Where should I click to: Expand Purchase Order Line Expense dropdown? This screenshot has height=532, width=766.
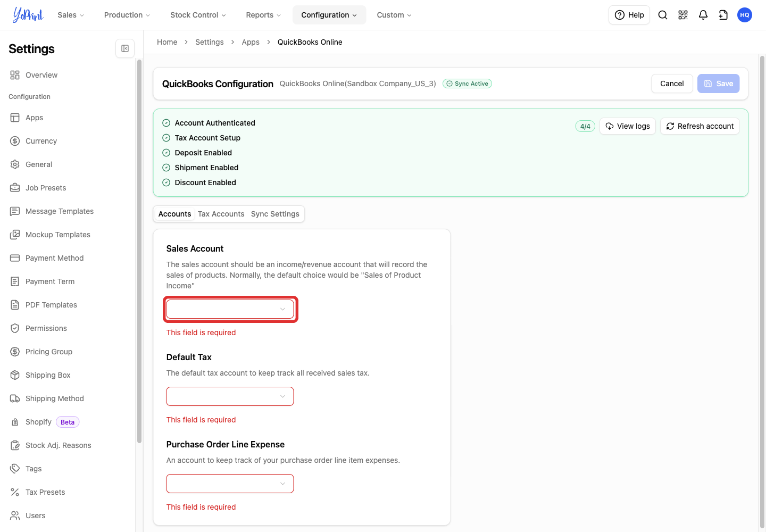(230, 484)
